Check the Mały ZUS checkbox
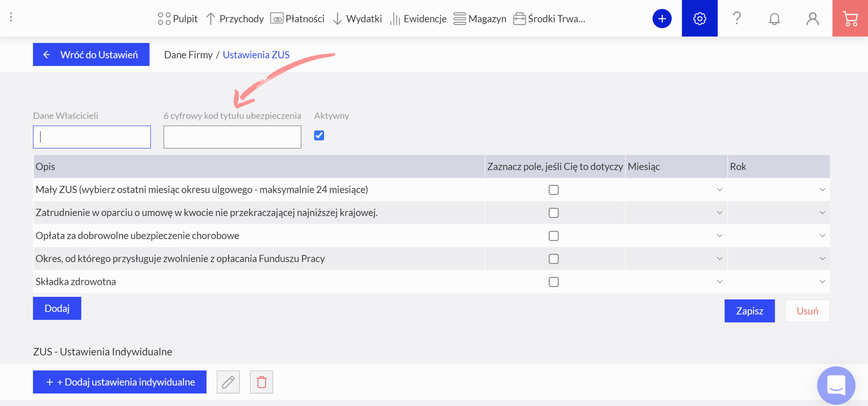This screenshot has height=406, width=868. click(x=554, y=190)
